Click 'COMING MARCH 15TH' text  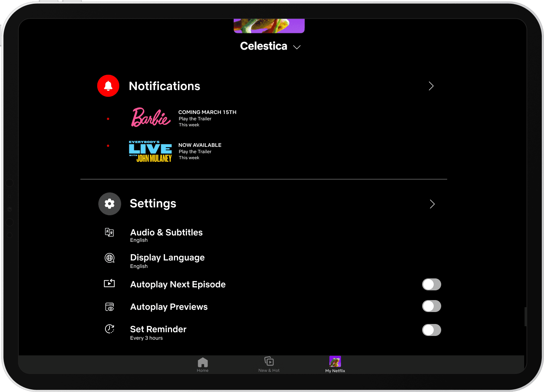pyautogui.click(x=207, y=112)
